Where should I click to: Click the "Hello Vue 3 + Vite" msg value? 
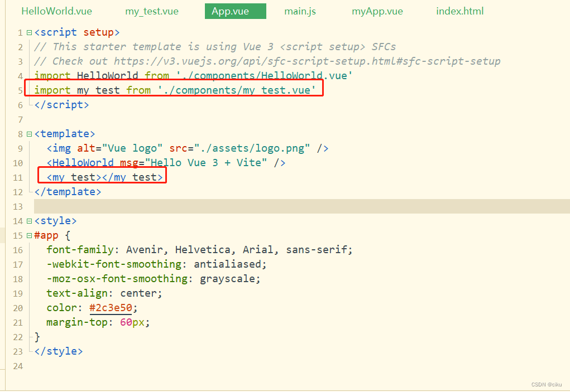(x=206, y=163)
